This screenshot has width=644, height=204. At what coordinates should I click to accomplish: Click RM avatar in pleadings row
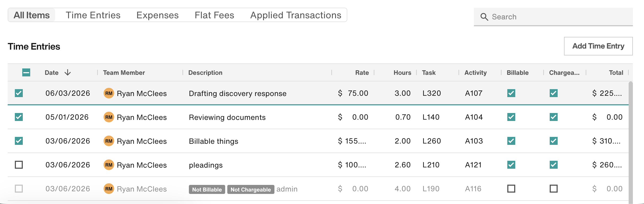tap(109, 165)
